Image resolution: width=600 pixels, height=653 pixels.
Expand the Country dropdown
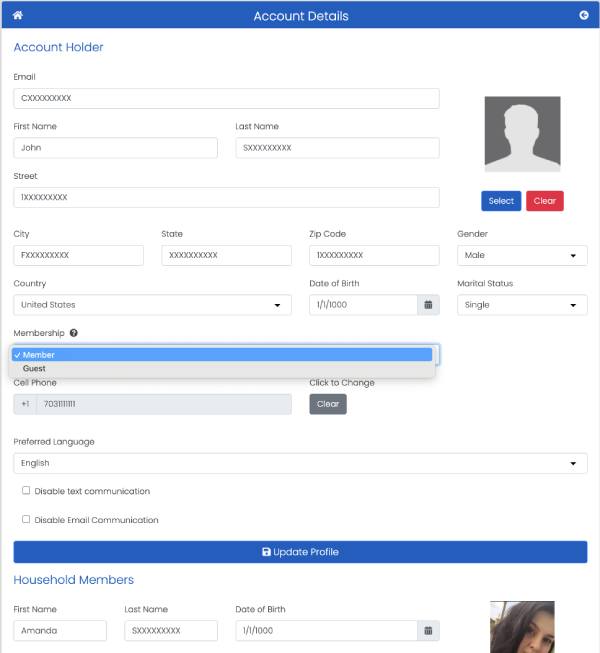coord(152,304)
